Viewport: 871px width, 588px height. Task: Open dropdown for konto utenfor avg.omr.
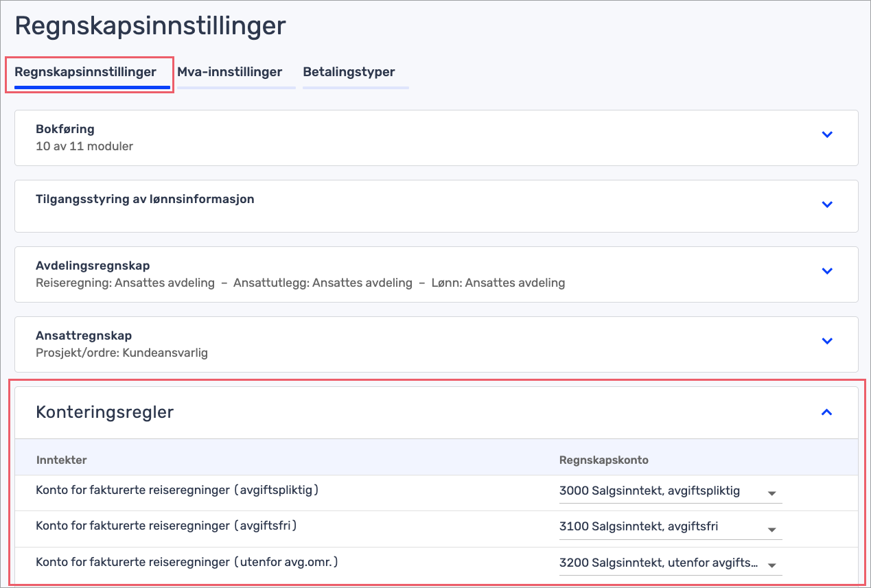point(772,565)
